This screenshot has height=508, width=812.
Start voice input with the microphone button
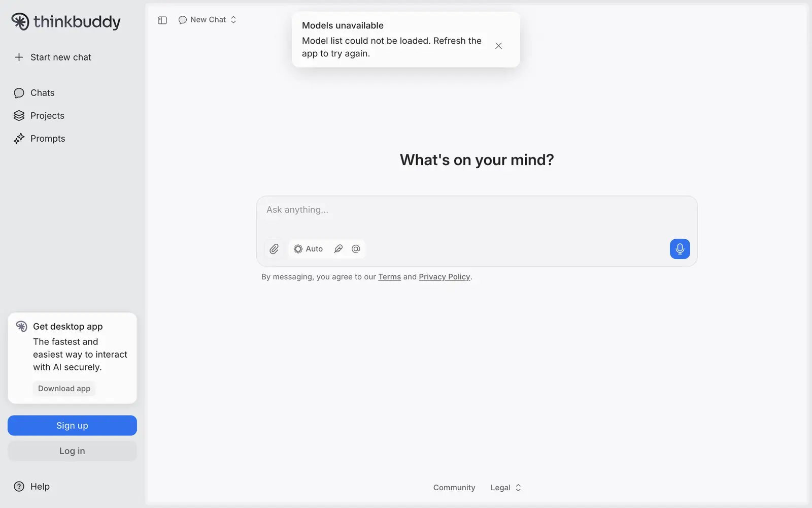680,249
